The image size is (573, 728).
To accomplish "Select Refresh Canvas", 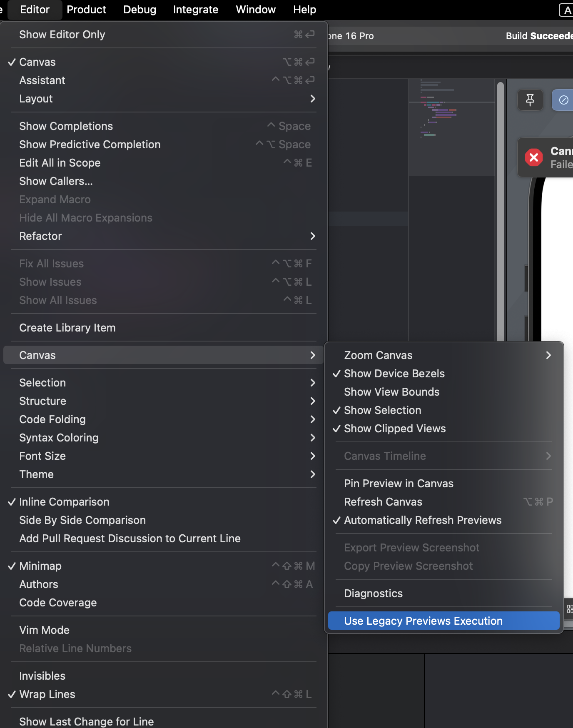I will tap(444, 502).
